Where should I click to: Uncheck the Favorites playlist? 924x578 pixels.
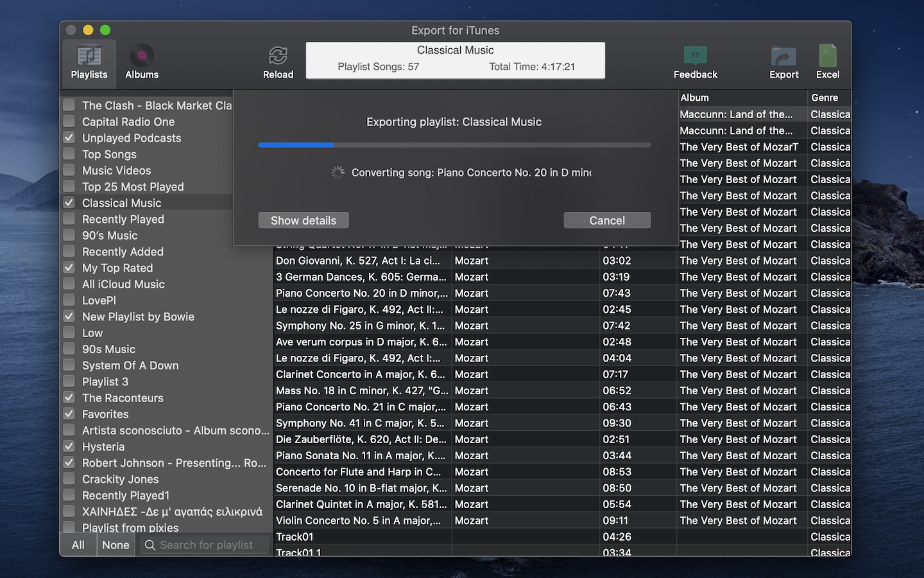(x=69, y=414)
